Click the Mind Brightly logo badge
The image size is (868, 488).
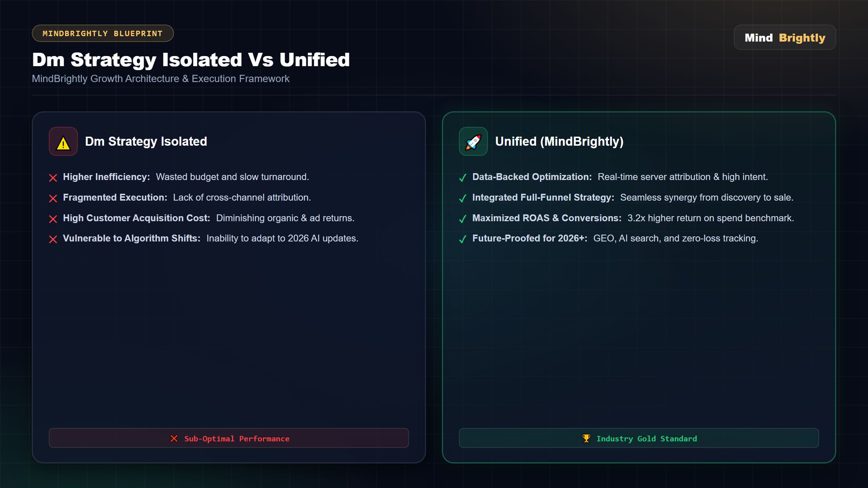click(785, 37)
